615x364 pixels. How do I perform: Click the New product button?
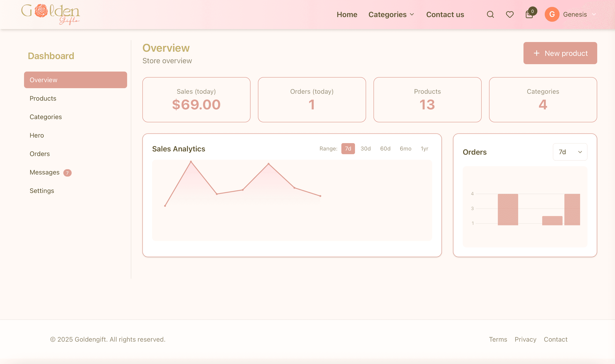[x=560, y=53]
